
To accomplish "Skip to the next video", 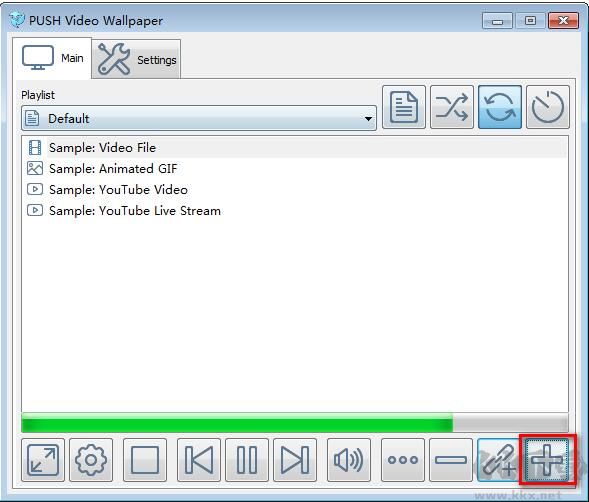I will click(x=295, y=460).
